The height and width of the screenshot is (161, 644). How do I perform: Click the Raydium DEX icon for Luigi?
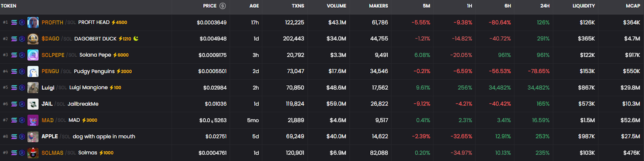tap(22, 88)
